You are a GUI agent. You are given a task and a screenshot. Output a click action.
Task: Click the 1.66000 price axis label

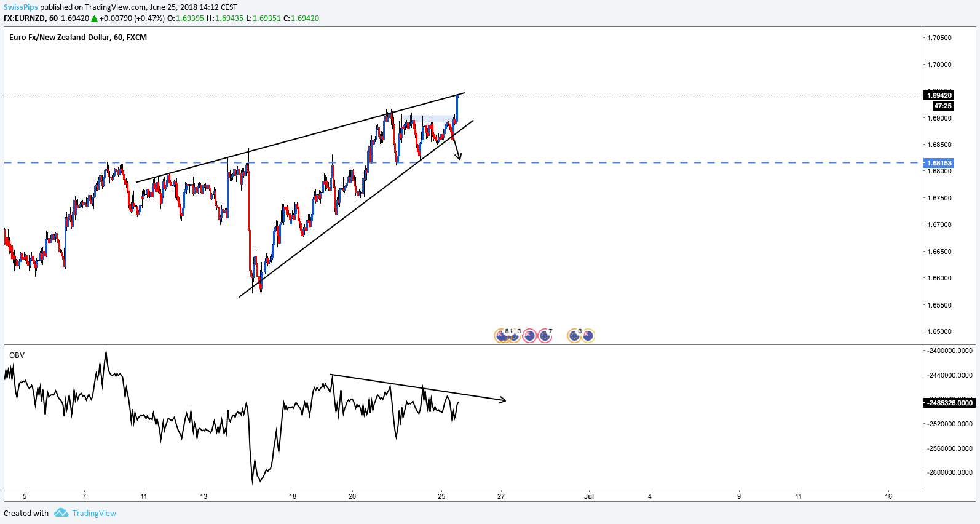(939, 278)
